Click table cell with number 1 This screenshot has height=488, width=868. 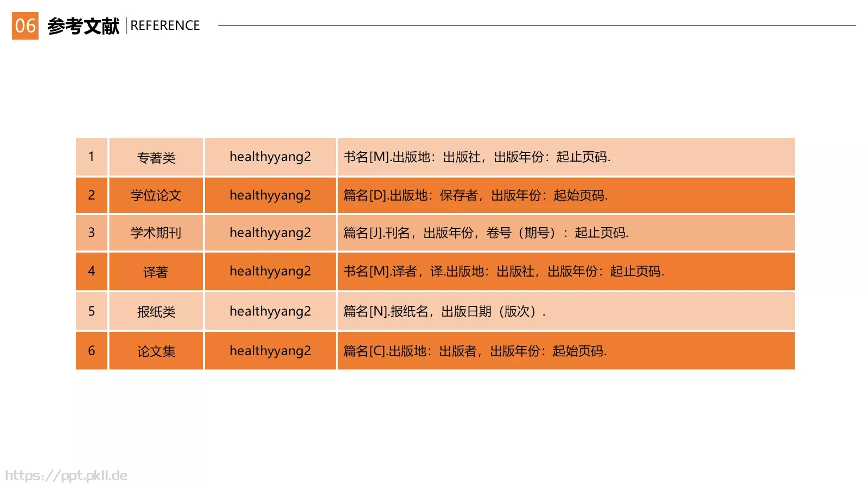click(92, 157)
